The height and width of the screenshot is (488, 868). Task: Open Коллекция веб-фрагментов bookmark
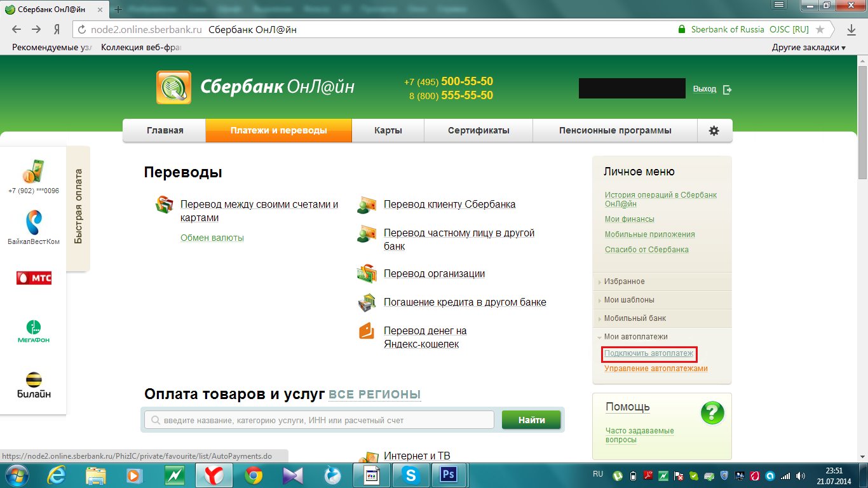tap(142, 48)
